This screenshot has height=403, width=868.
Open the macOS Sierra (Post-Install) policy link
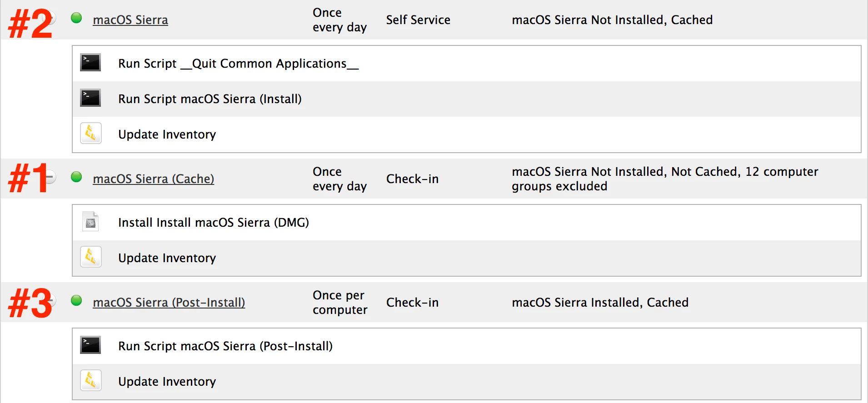[x=169, y=303]
